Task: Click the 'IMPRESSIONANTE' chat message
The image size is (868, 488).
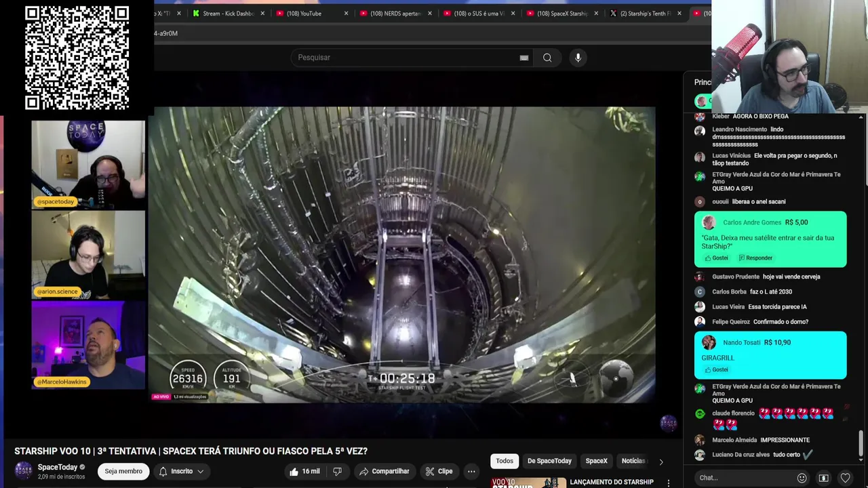Action: click(x=785, y=440)
